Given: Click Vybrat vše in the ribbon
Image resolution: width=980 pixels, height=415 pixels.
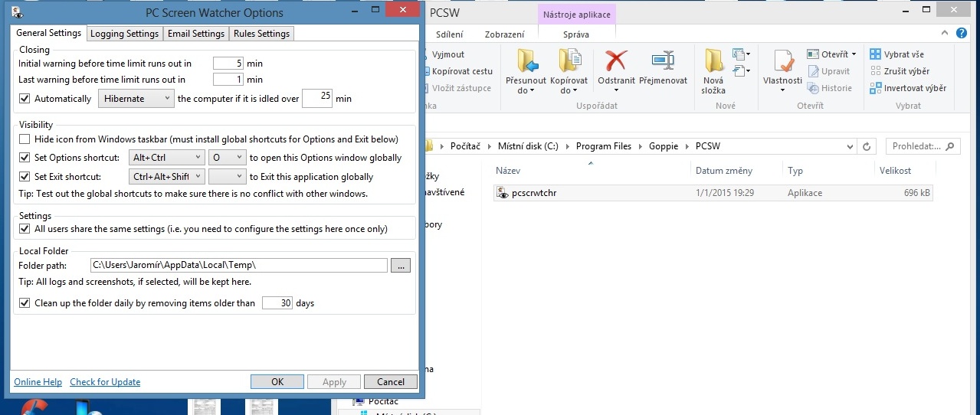Looking at the screenshot, I should [x=897, y=54].
